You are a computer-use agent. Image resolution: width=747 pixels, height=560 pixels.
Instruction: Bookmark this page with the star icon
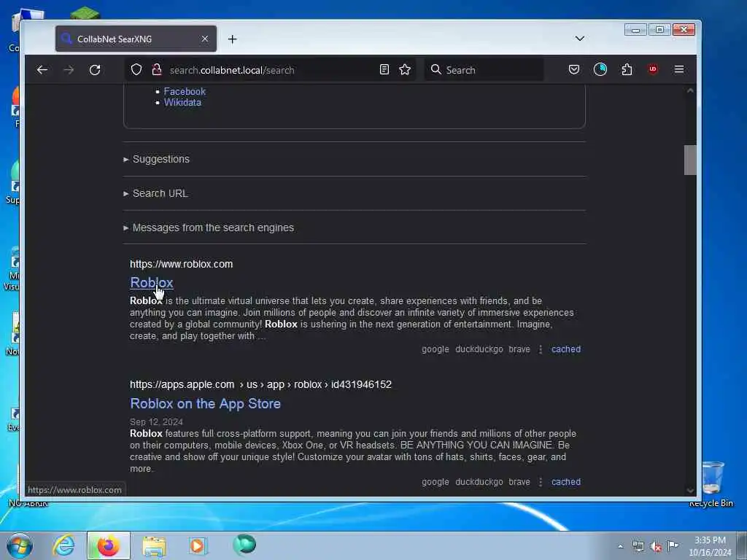point(405,69)
